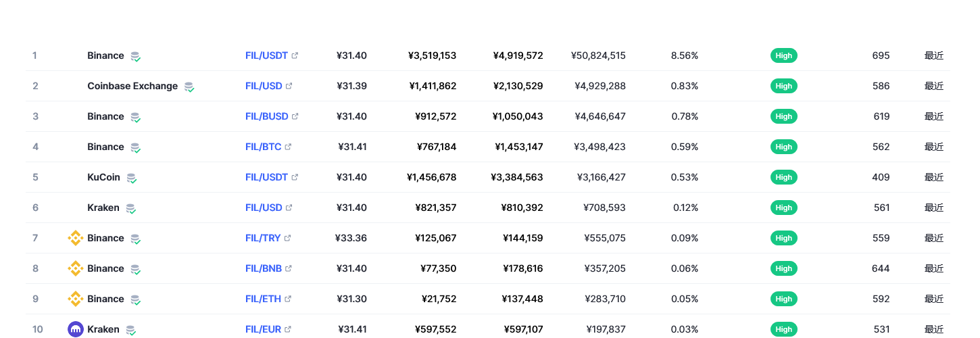This screenshot has height=338, width=980.
Task: Open the FIL/BUSD trading pair
Action: pos(267,116)
